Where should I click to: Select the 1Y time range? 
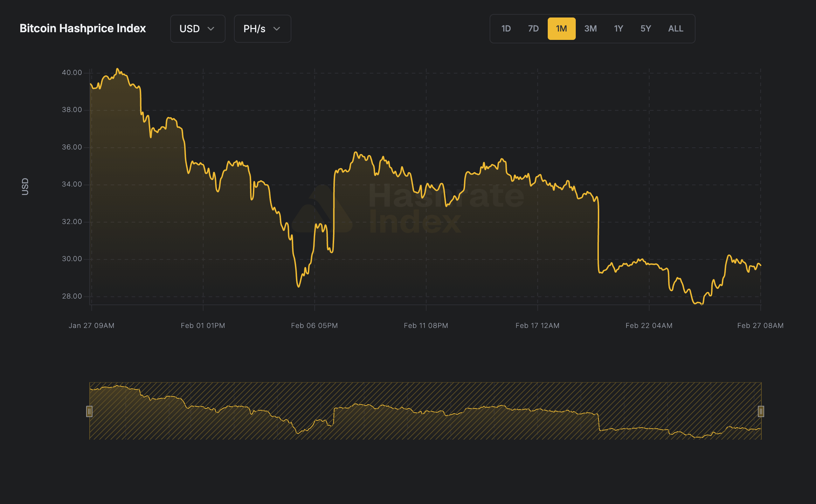[x=618, y=29]
